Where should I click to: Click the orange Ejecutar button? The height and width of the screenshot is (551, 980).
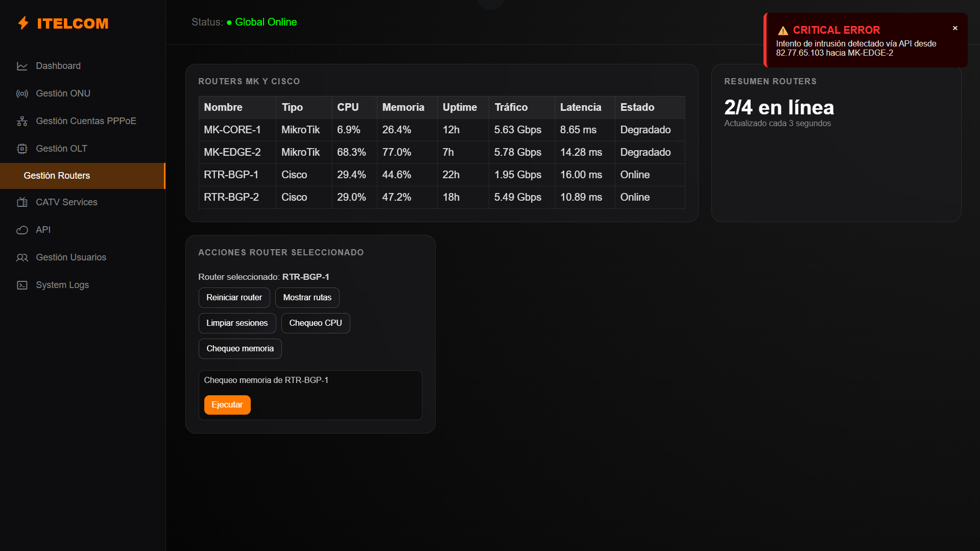(x=227, y=405)
